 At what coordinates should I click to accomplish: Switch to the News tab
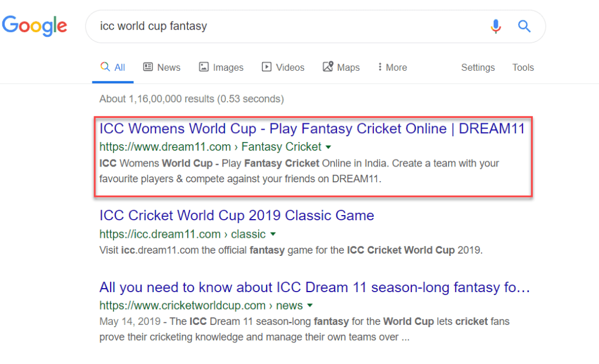click(x=161, y=68)
